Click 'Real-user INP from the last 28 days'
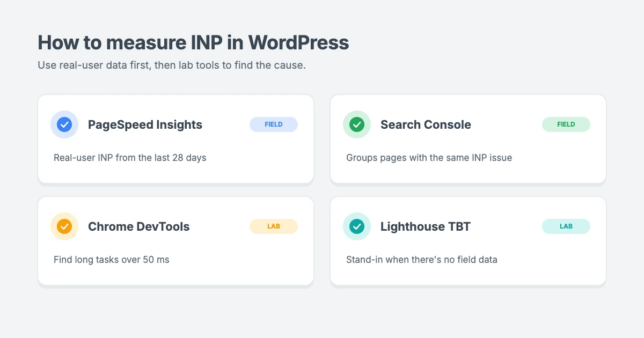This screenshot has height=338, width=644. tap(130, 158)
